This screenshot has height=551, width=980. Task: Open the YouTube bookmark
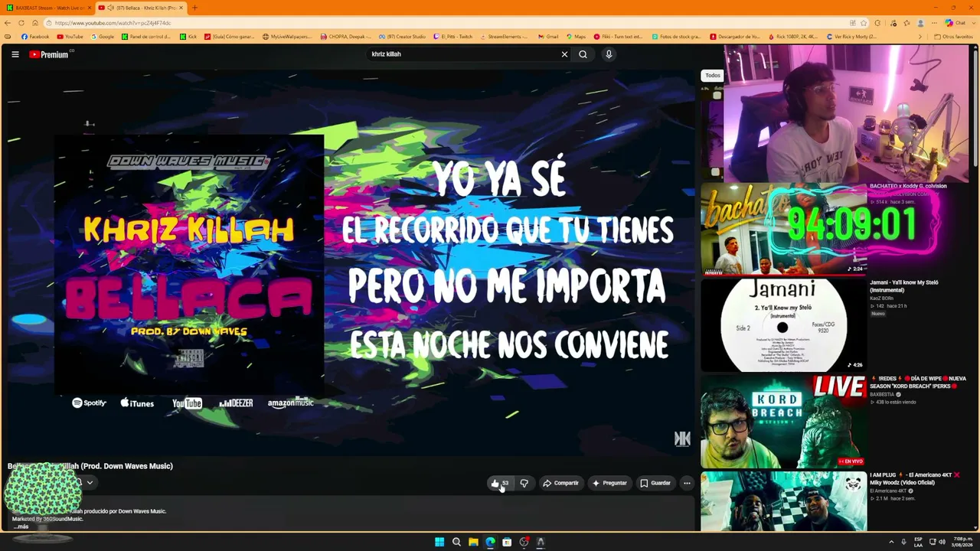point(70,37)
